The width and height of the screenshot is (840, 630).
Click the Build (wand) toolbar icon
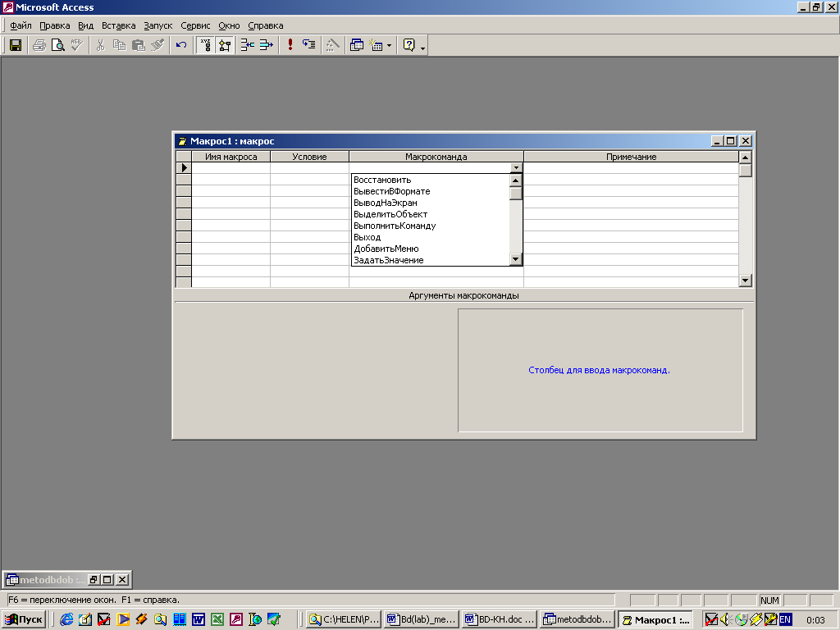(333, 45)
